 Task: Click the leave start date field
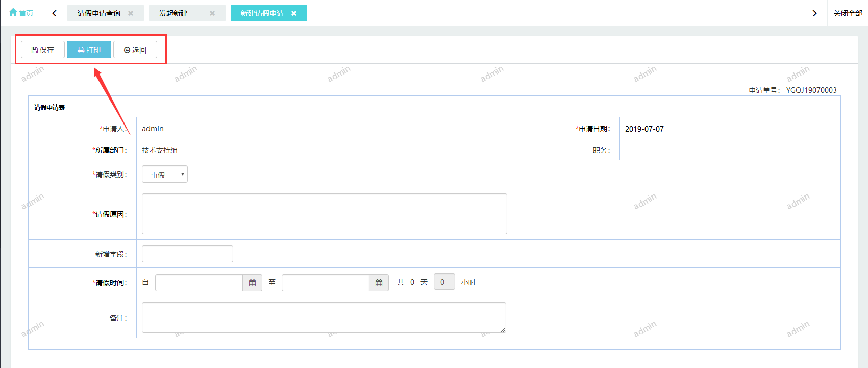point(199,283)
